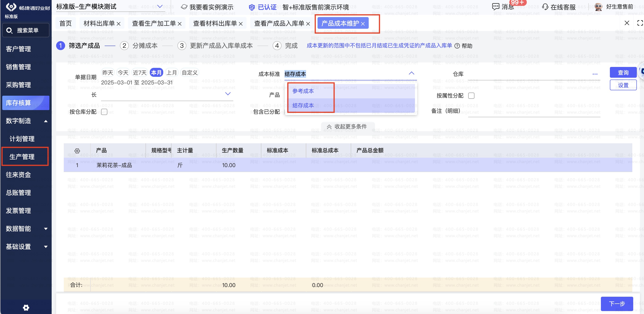Viewport: 644px width, 314px height.
Task: Click the table column settings gear icon
Action: (x=77, y=151)
